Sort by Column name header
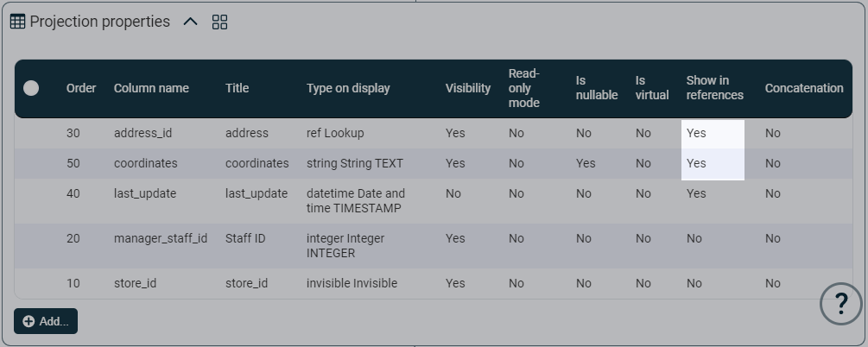The height and width of the screenshot is (347, 868). 151,88
